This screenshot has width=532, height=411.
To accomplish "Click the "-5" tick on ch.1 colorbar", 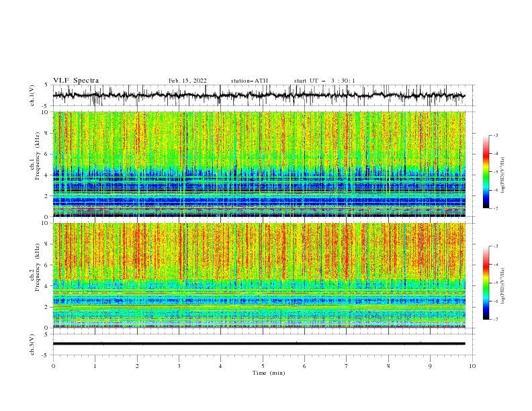I will tap(495, 172).
